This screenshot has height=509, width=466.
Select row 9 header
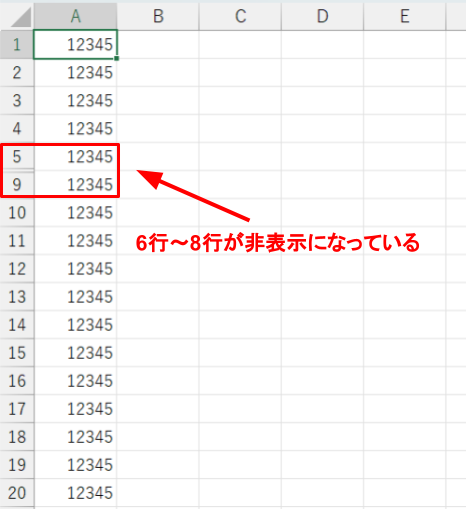[x=17, y=185]
